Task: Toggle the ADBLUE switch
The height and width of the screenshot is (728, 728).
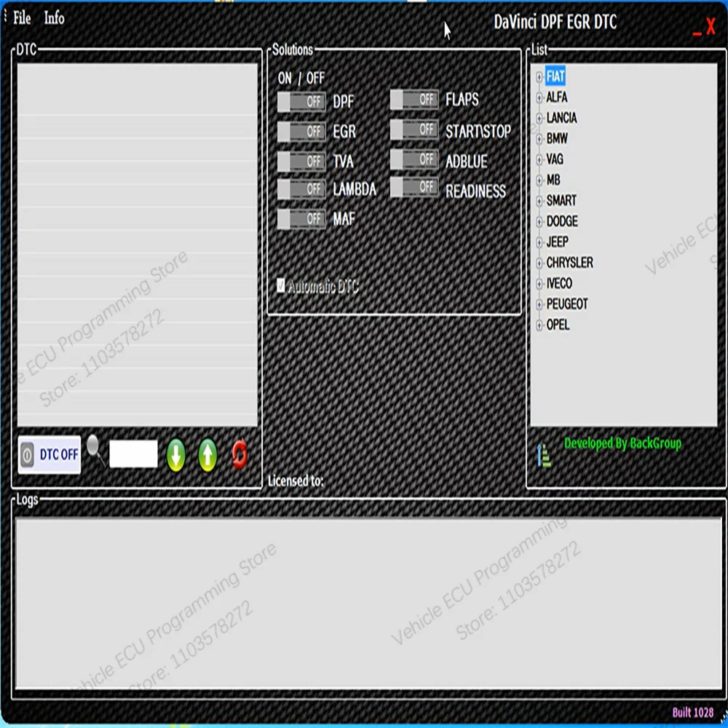Action: (x=414, y=159)
